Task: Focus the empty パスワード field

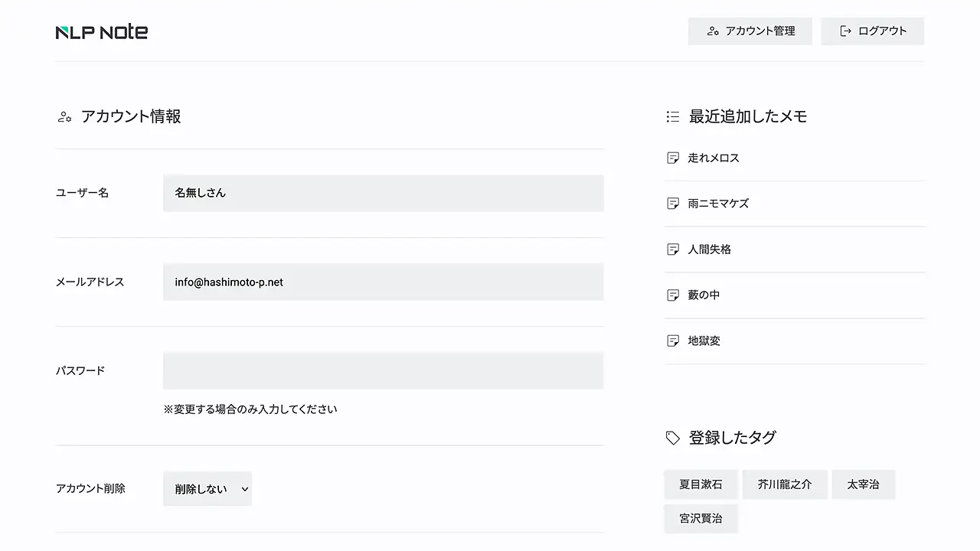Action: click(x=383, y=370)
